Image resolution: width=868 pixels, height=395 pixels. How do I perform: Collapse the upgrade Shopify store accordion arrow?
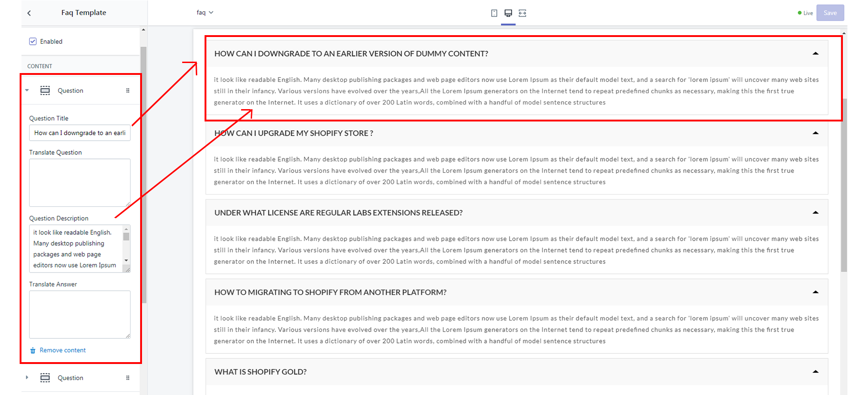(x=815, y=133)
